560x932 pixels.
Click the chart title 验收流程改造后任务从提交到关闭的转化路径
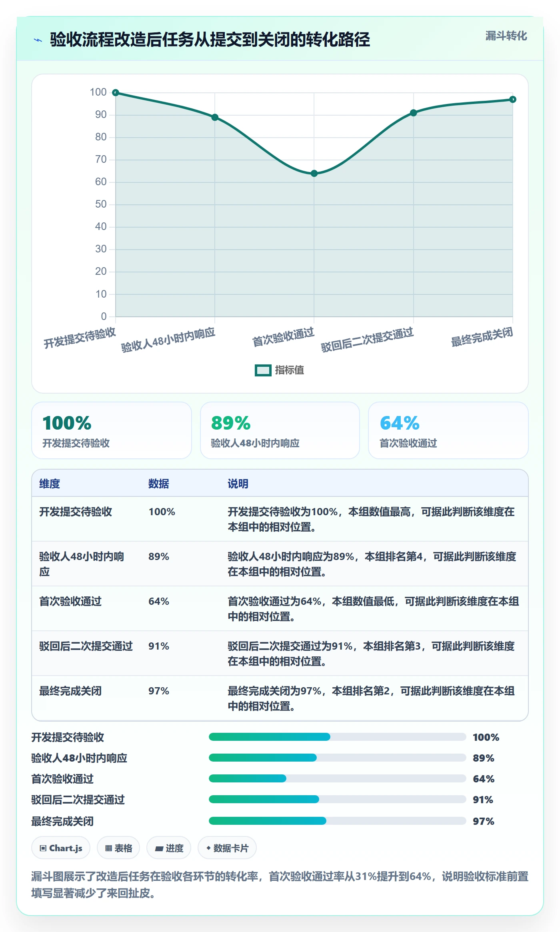click(210, 40)
